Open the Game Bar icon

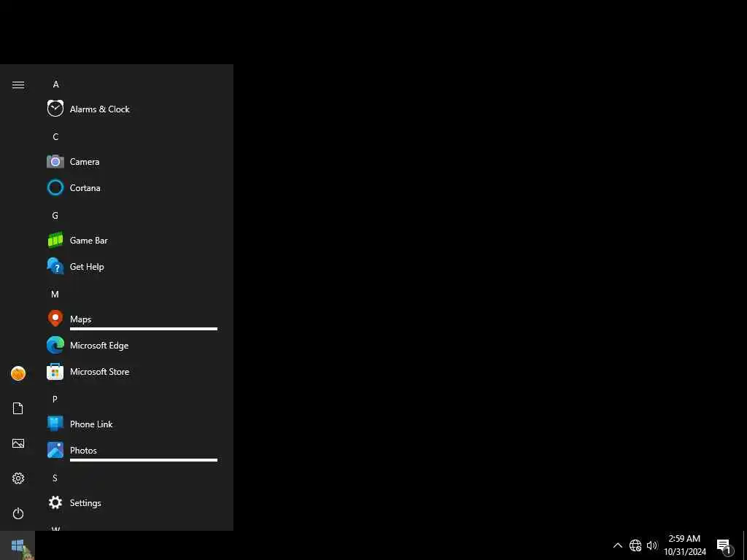[x=55, y=240]
